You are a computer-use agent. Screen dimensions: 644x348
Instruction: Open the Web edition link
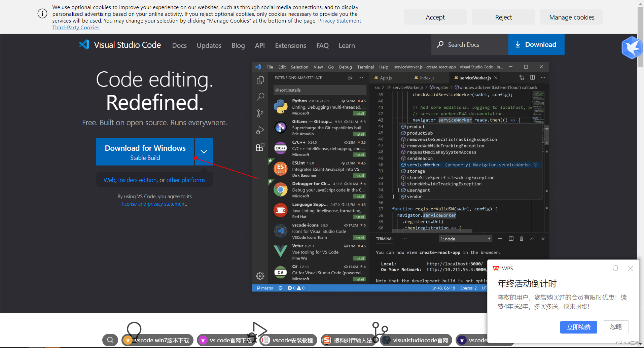click(109, 180)
